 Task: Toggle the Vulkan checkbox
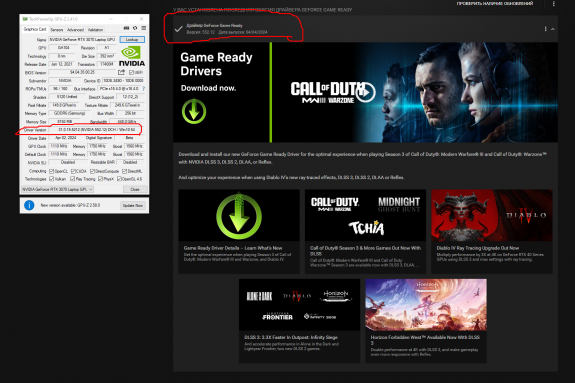click(x=51, y=179)
